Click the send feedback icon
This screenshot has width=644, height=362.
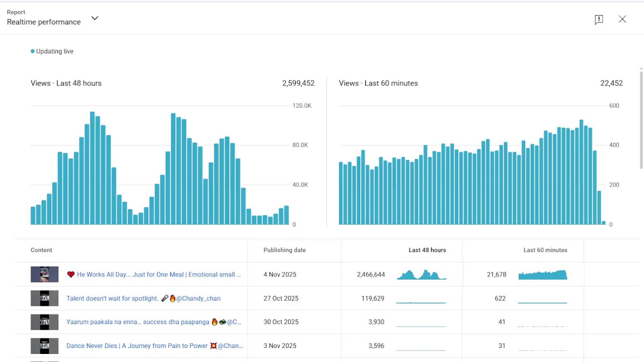599,20
